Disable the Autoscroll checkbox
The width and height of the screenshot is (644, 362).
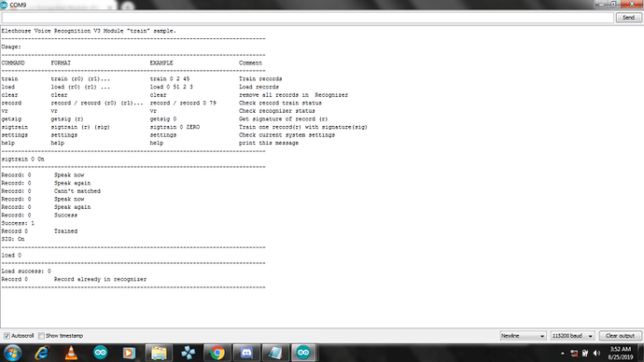tap(7, 336)
